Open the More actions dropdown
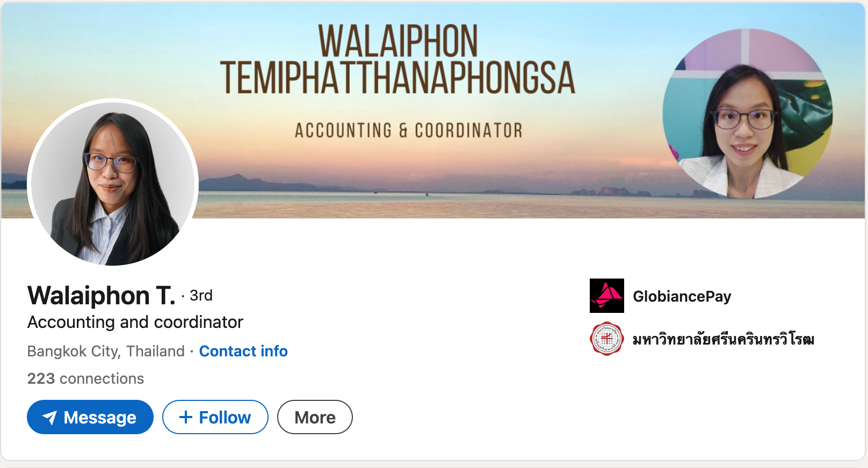 (315, 417)
